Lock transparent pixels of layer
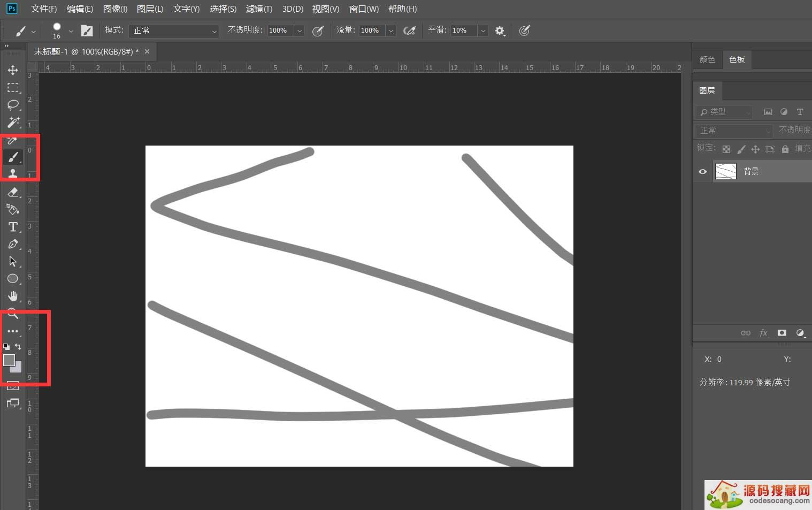Image resolution: width=812 pixels, height=510 pixels. [x=726, y=149]
